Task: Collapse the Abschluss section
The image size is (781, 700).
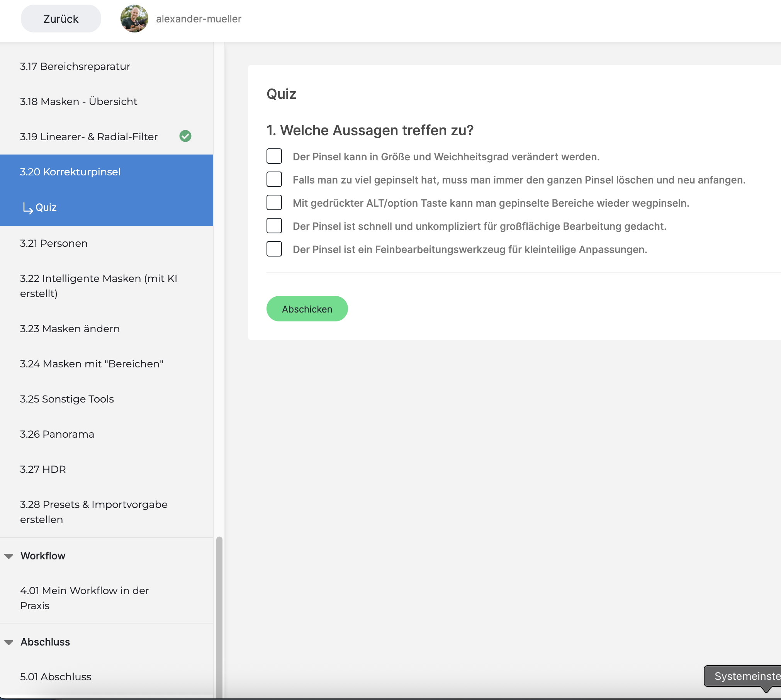Action: 9,642
